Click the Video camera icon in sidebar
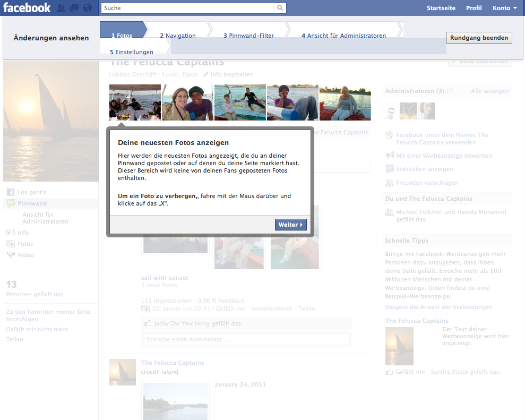The width and height of the screenshot is (525, 420). tap(11, 255)
